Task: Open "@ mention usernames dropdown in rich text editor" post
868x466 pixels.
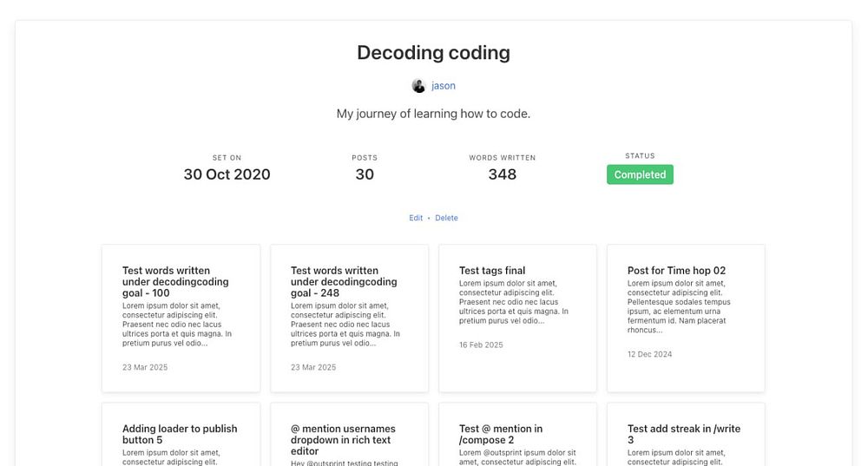Action: (x=343, y=439)
